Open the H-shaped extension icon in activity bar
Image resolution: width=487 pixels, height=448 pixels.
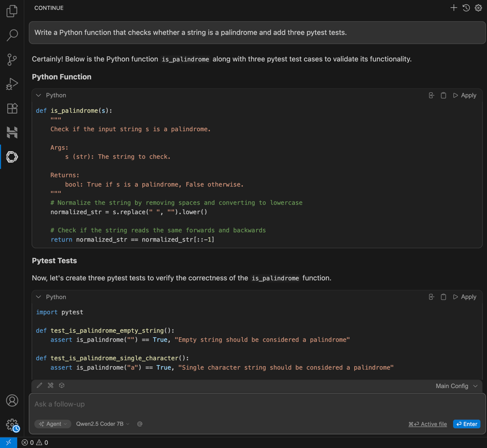tap(12, 132)
